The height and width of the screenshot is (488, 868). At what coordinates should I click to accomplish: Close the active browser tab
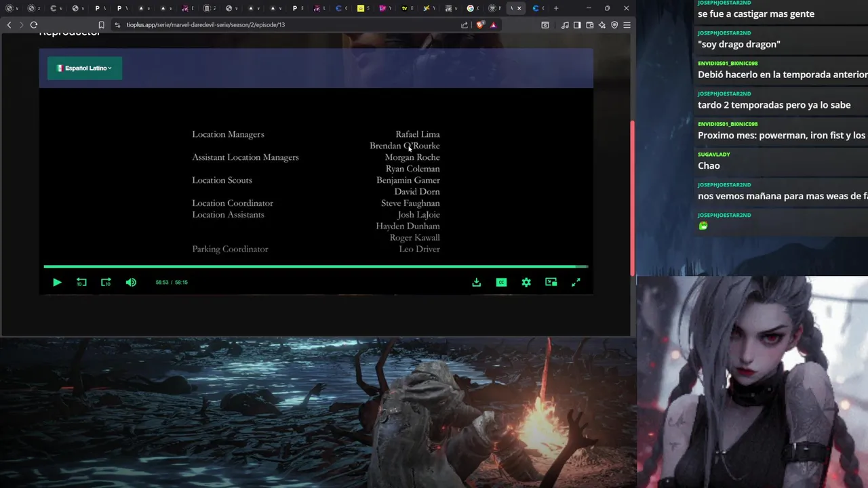(x=519, y=8)
